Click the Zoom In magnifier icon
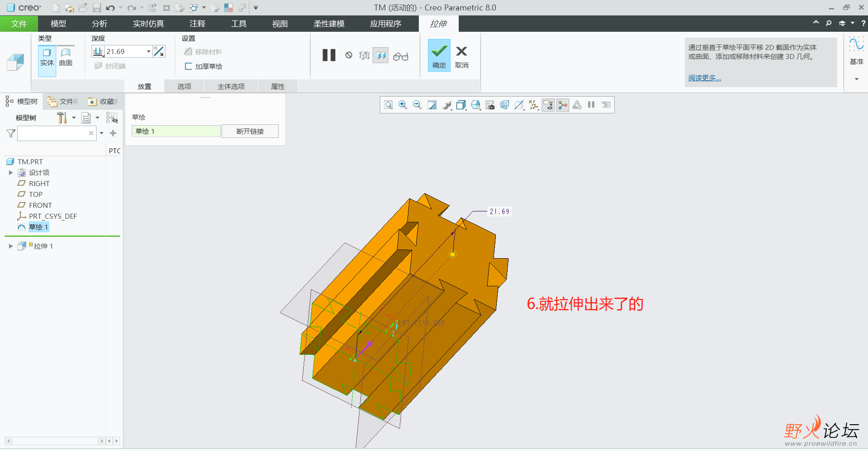Image resolution: width=868 pixels, height=451 pixels. tap(402, 105)
